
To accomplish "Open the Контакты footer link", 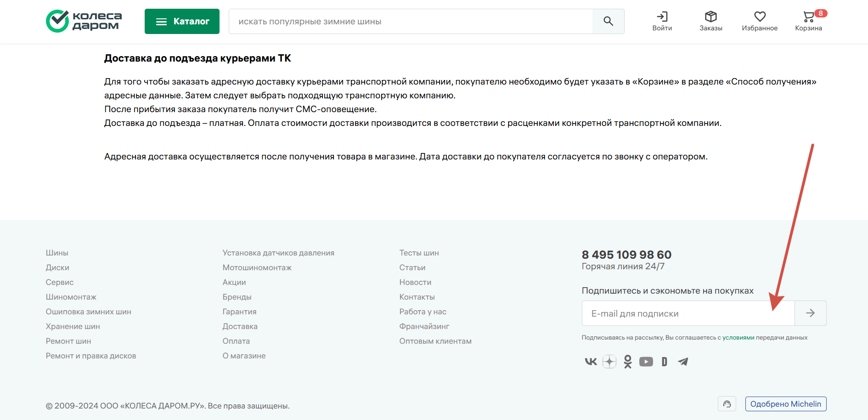I will [417, 297].
